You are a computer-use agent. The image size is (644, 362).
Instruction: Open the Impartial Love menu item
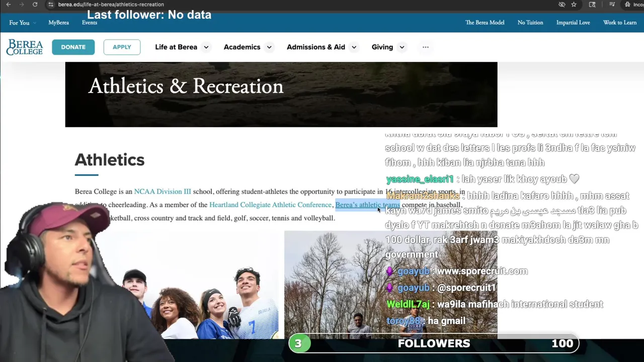pyautogui.click(x=573, y=23)
